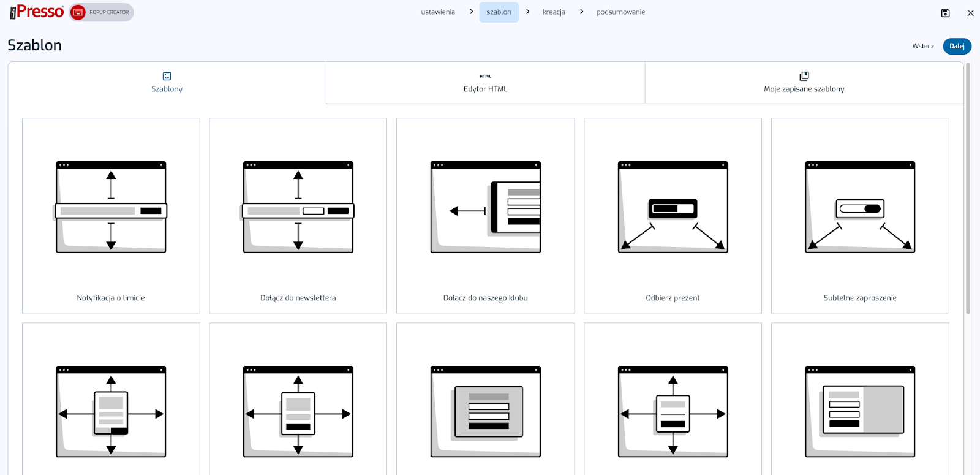The image size is (980, 475).
Task: Select the second-row split image form template
Action: point(860,411)
